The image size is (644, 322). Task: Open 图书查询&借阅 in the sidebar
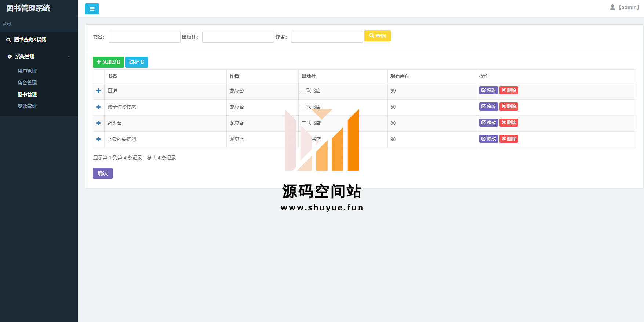[x=30, y=40]
